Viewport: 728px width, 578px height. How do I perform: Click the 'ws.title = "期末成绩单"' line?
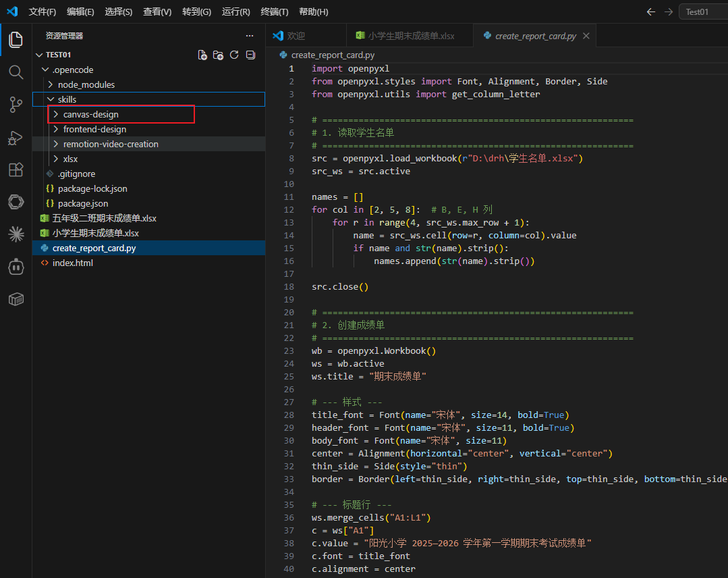pyautogui.click(x=368, y=376)
